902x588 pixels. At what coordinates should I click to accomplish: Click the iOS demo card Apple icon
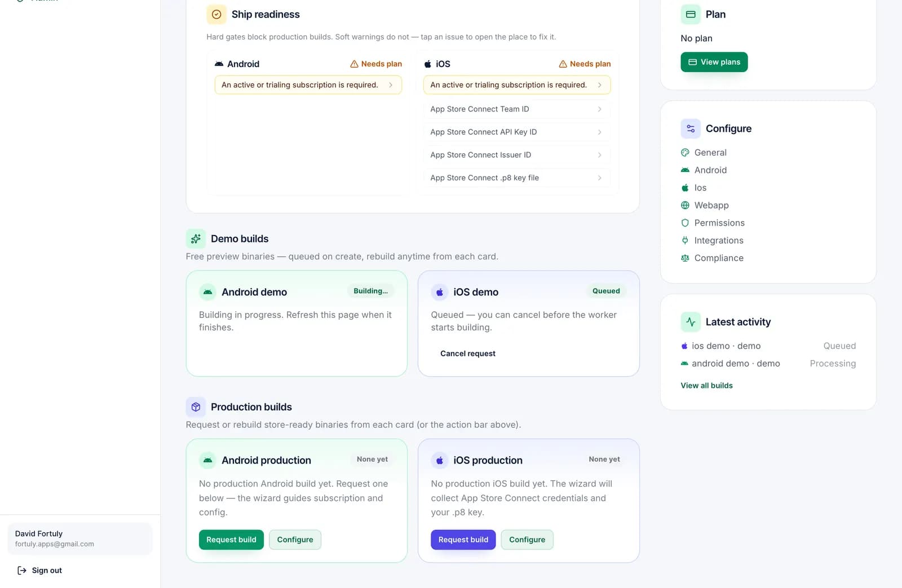point(440,292)
